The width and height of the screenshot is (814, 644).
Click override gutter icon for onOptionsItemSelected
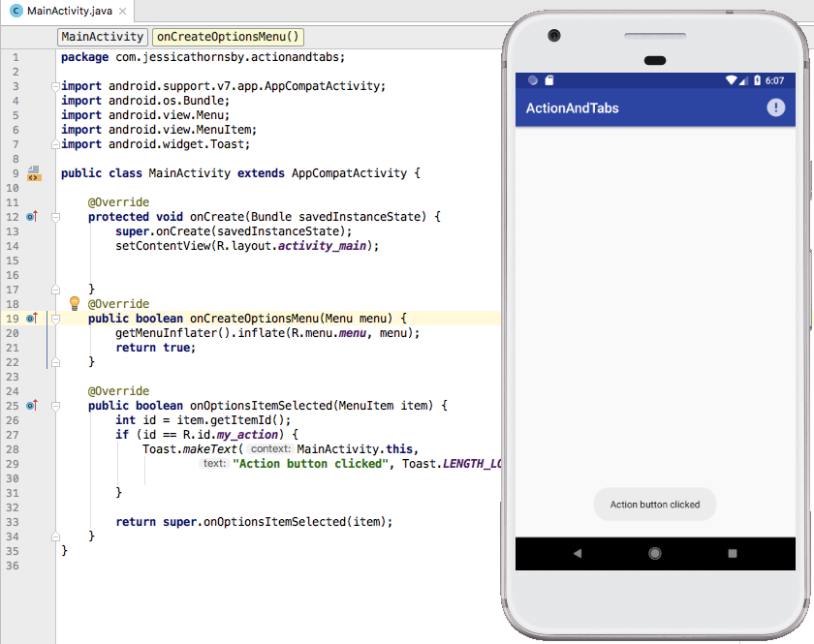click(32, 406)
